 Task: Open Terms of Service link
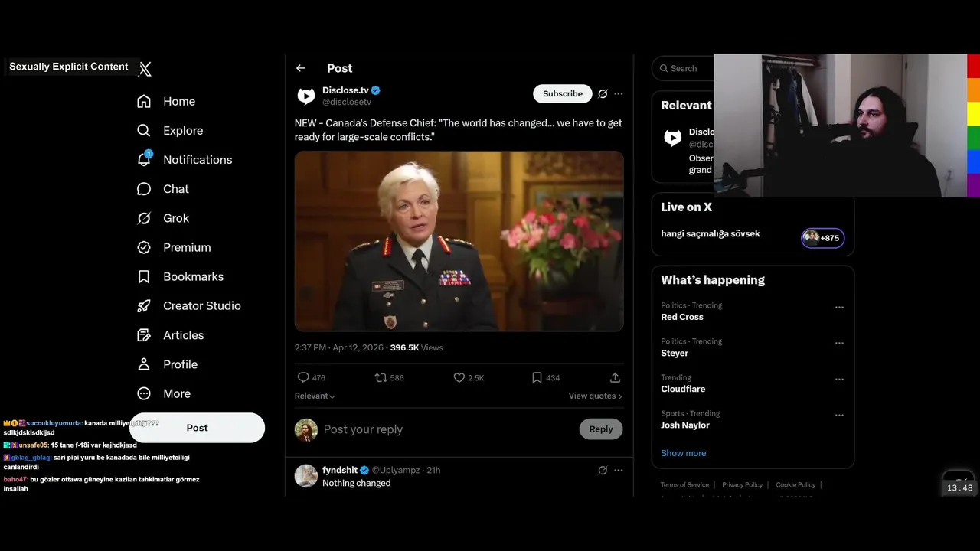pos(684,484)
